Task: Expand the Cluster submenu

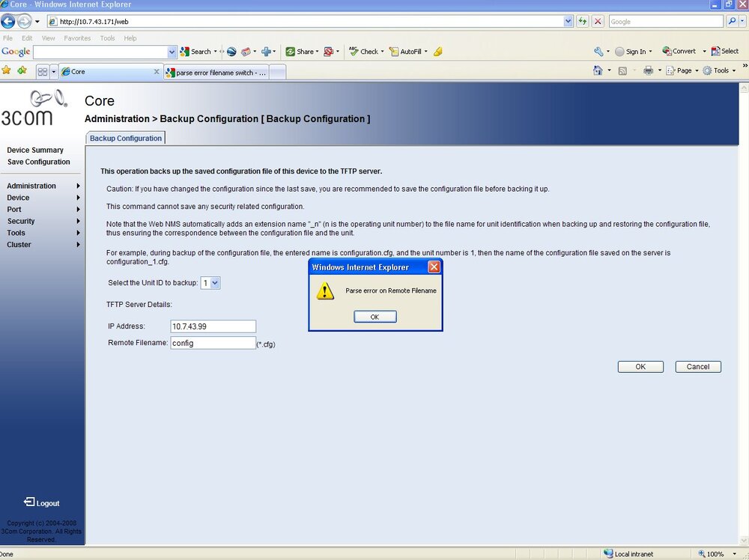Action: [79, 244]
